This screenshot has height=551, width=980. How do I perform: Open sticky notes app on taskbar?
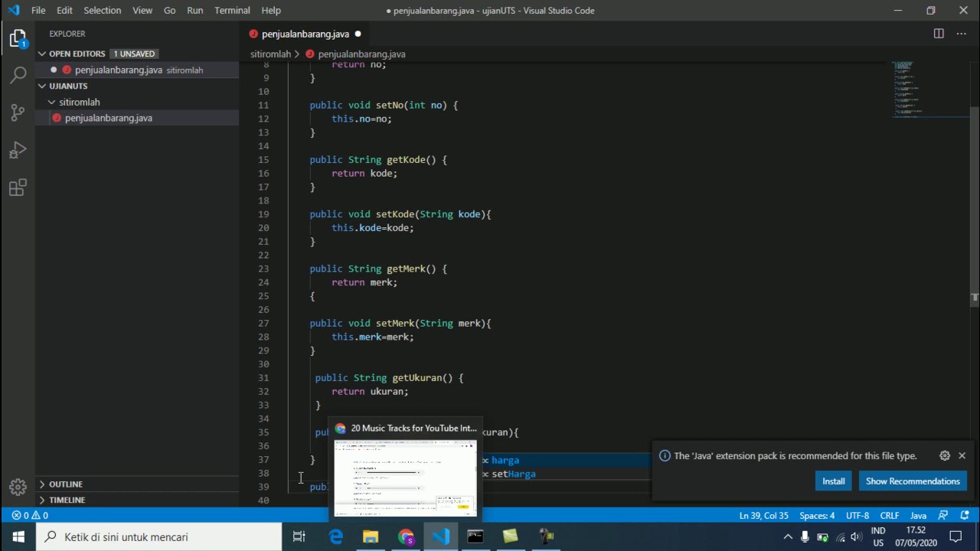(x=511, y=536)
